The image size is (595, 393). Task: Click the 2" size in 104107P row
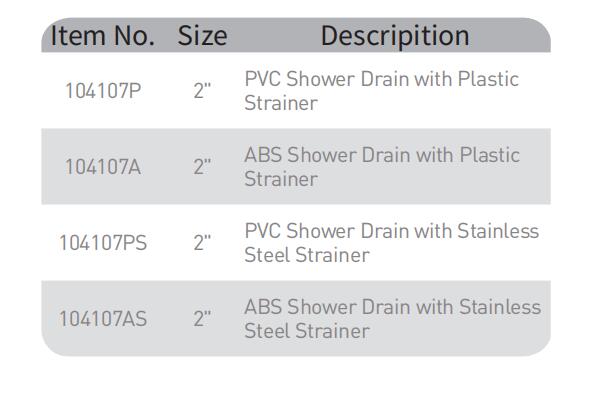click(202, 91)
